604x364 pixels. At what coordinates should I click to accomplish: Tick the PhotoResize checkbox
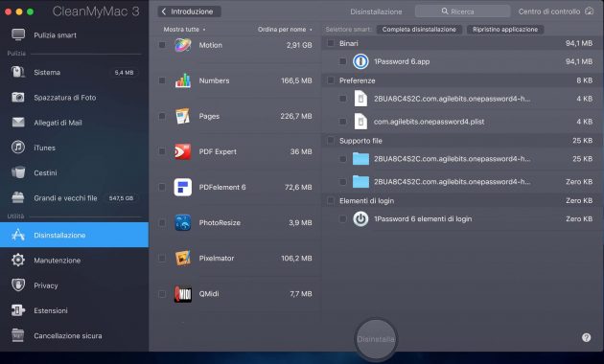point(162,222)
